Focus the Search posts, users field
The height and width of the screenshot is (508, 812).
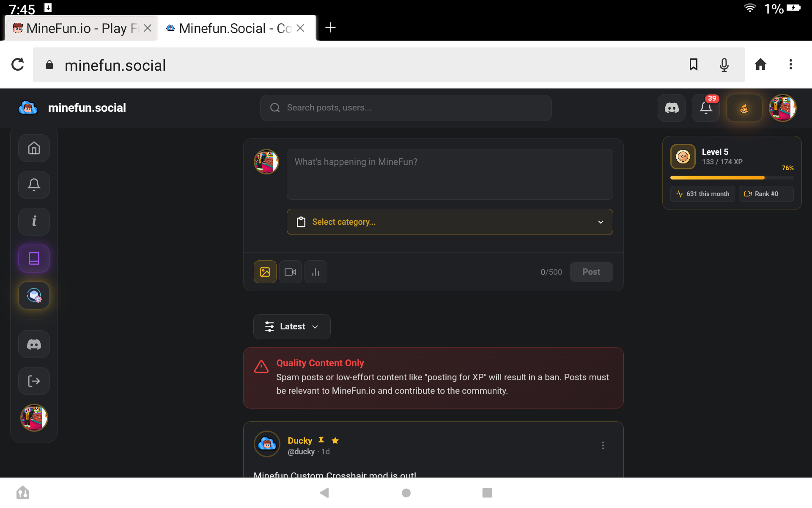point(406,108)
